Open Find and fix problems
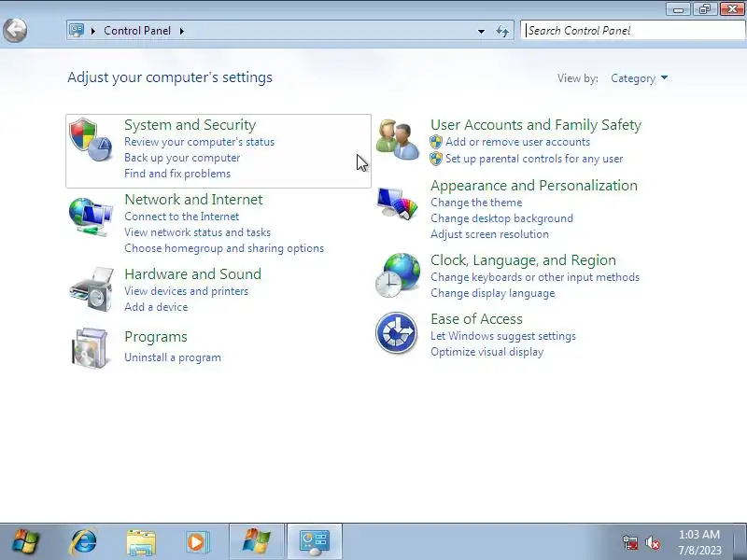747x560 pixels. pos(177,174)
